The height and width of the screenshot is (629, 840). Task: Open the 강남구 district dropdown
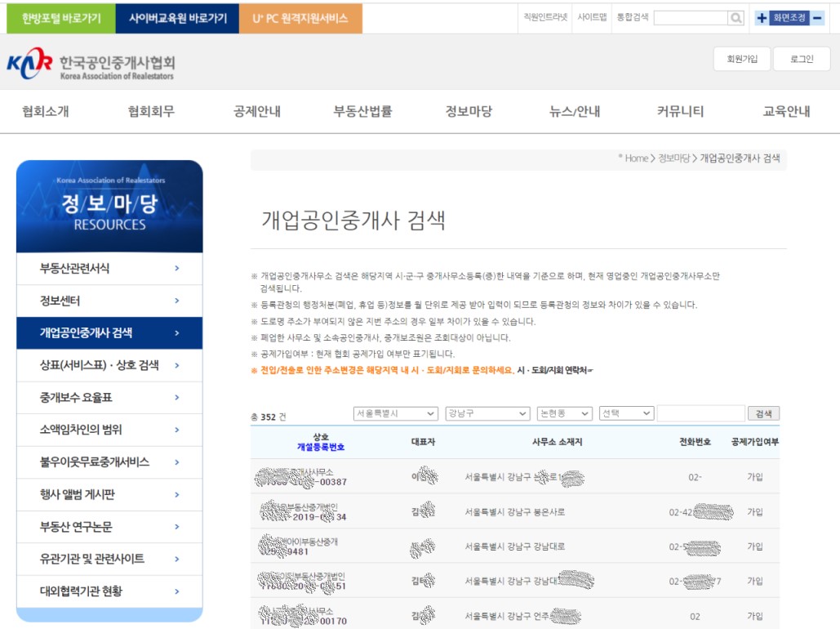coord(487,413)
